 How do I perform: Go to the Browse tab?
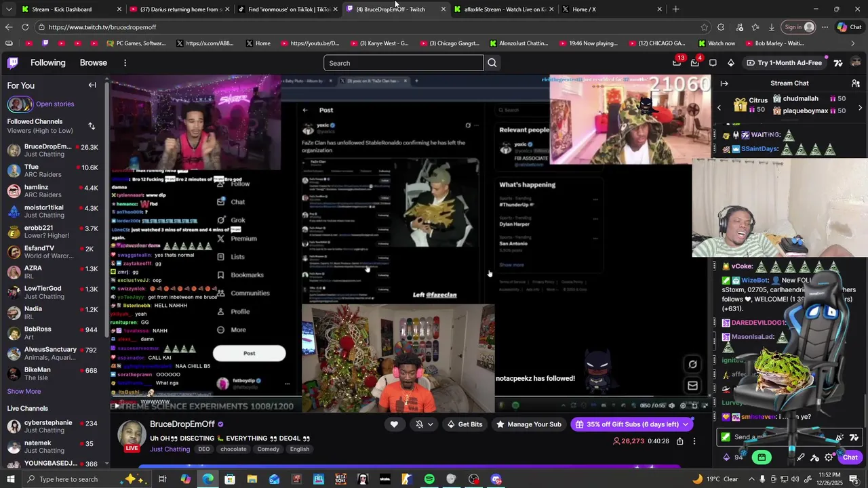coord(94,62)
